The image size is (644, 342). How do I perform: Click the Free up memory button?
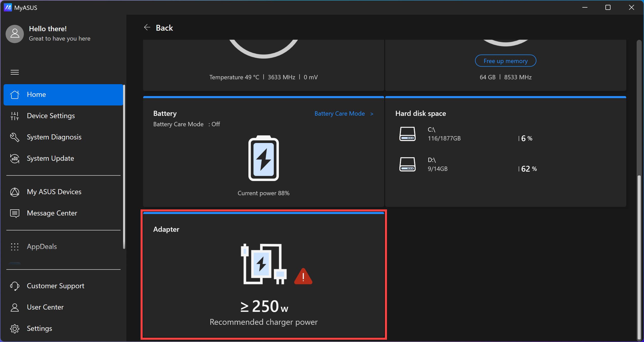pyautogui.click(x=505, y=61)
